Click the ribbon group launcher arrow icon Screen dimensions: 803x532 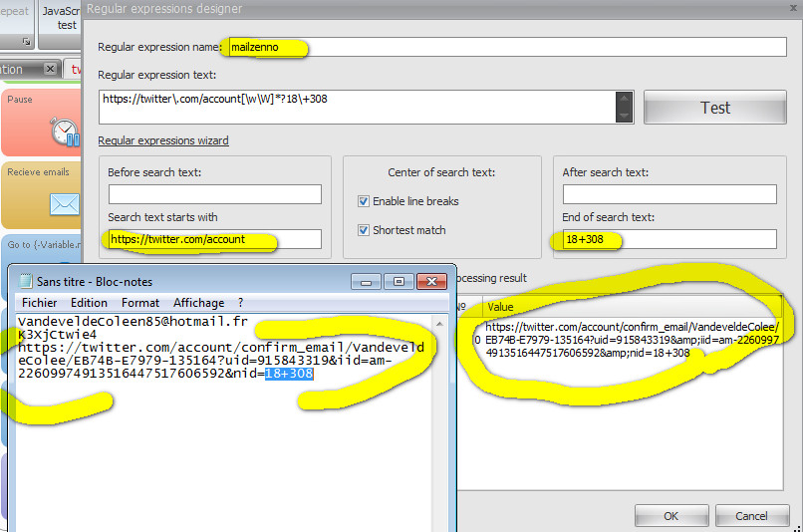point(27,42)
